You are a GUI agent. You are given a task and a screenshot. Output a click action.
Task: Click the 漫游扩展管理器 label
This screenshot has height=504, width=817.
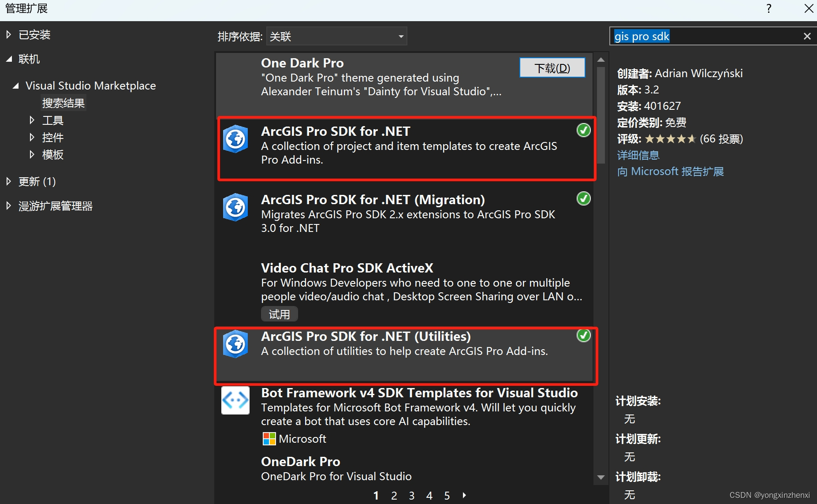tap(56, 205)
